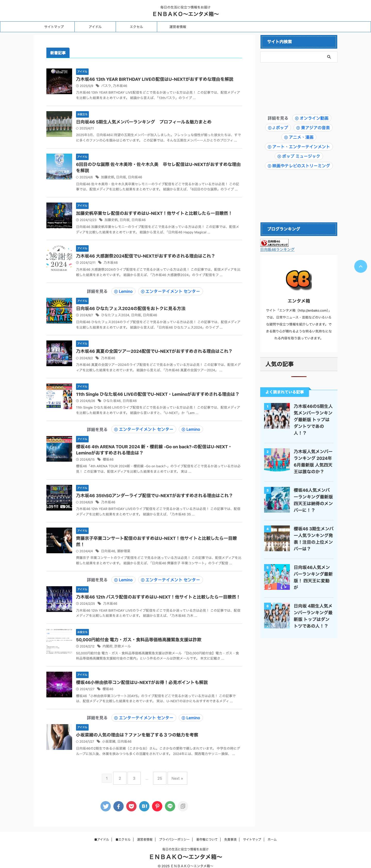Open the アート、エンターテインメント ad link

point(299,147)
